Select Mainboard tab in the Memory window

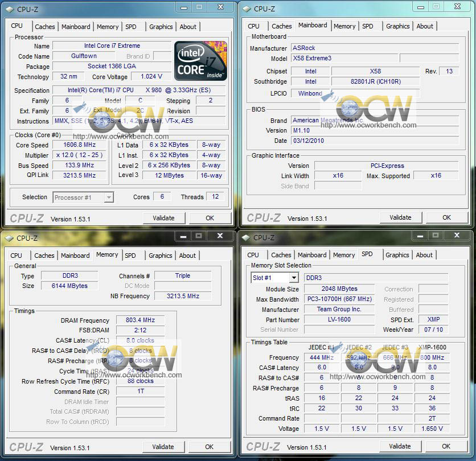click(x=75, y=256)
